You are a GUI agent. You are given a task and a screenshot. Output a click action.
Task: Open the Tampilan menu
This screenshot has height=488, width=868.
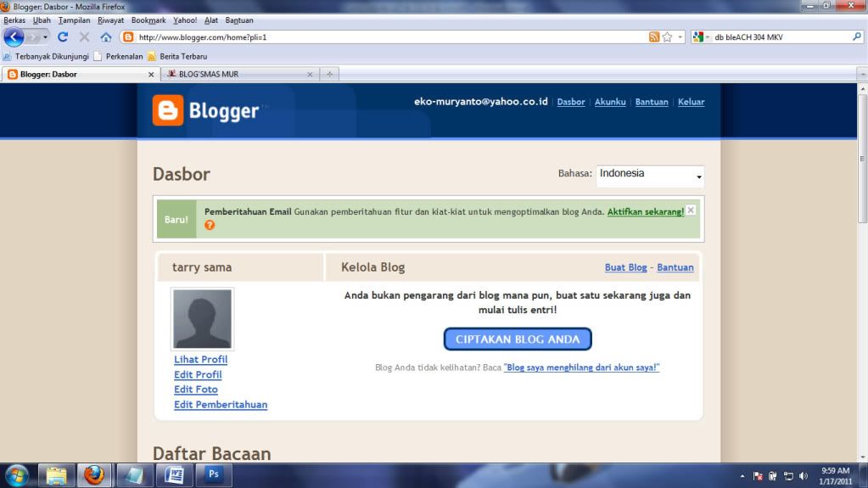74,20
